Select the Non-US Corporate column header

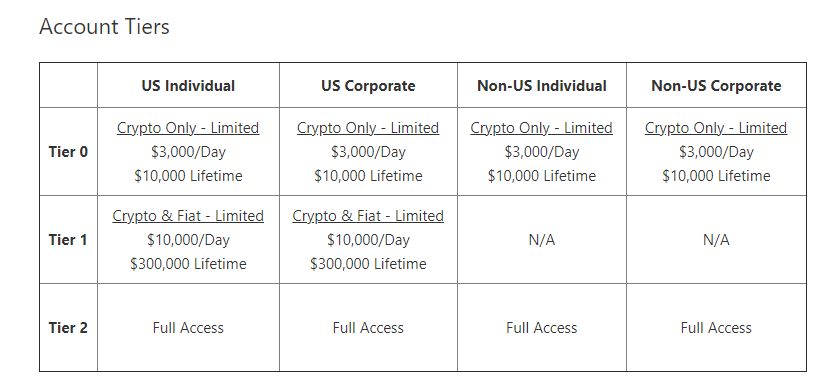(716, 86)
